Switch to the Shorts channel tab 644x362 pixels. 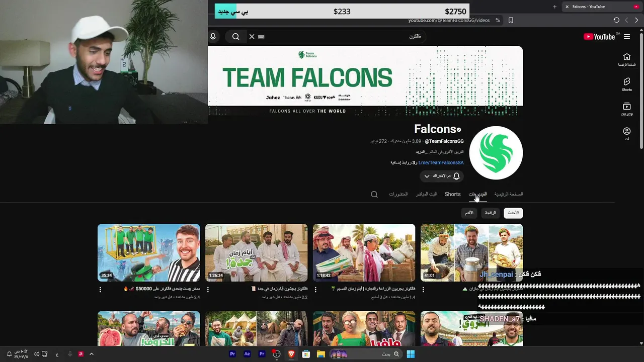point(453,194)
